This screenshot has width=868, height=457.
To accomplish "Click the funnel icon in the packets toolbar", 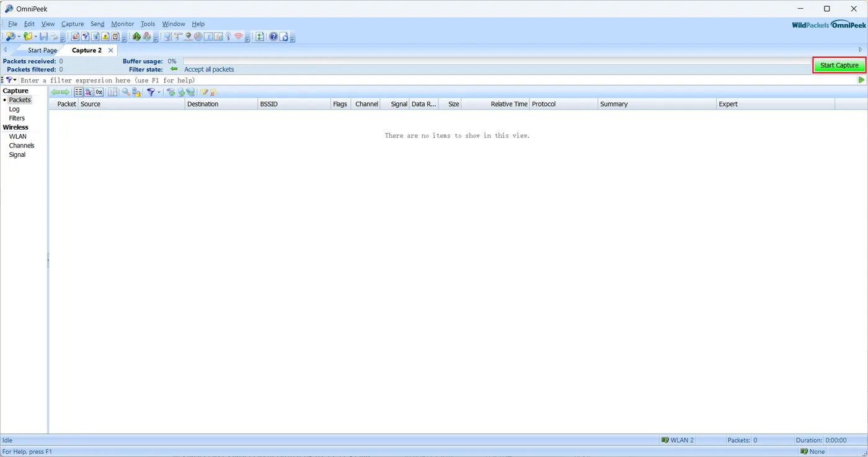I will [151, 92].
